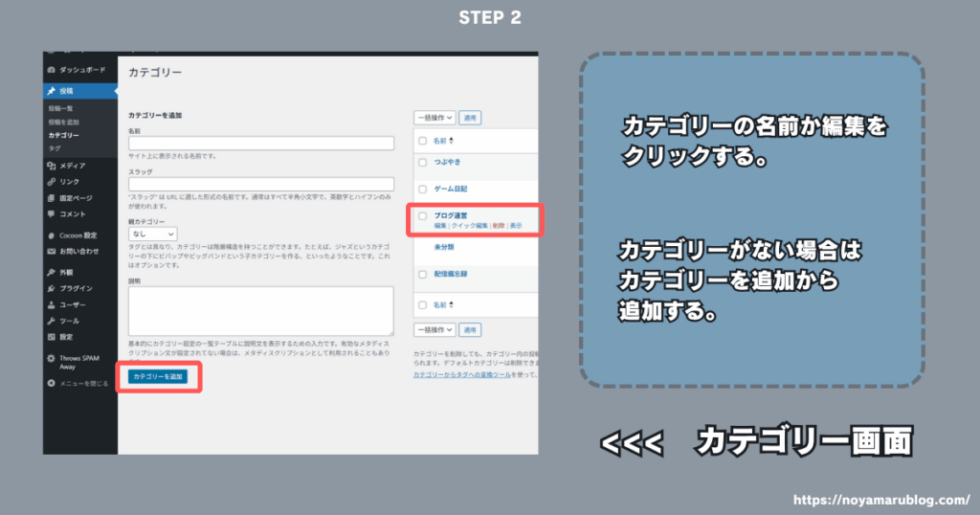Viewport: 980px width, 515px height.
Task: Click クイック編集 link under ブログ運営
Action: click(468, 226)
